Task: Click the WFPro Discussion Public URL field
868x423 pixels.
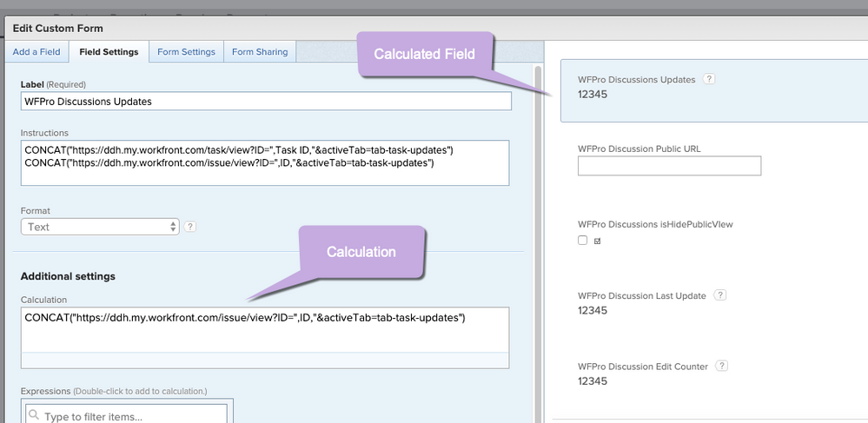Action: click(x=669, y=166)
